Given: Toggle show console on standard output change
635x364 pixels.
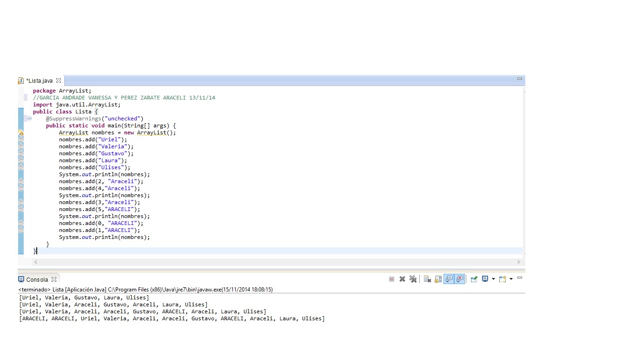Looking at the screenshot, I should pos(449,279).
